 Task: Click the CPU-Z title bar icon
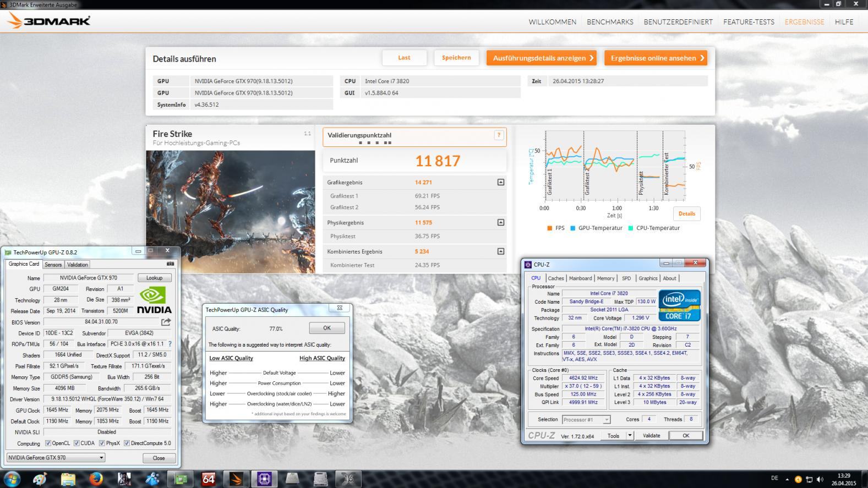(528, 265)
